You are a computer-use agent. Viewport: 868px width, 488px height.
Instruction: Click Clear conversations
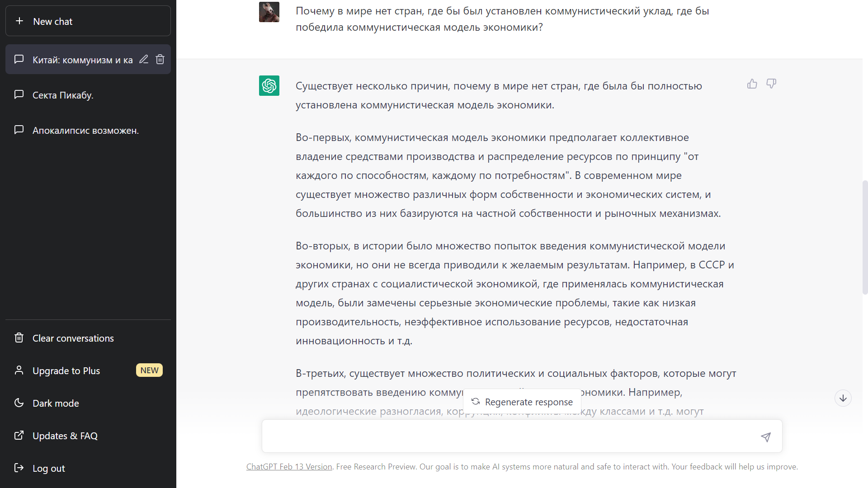point(73,338)
